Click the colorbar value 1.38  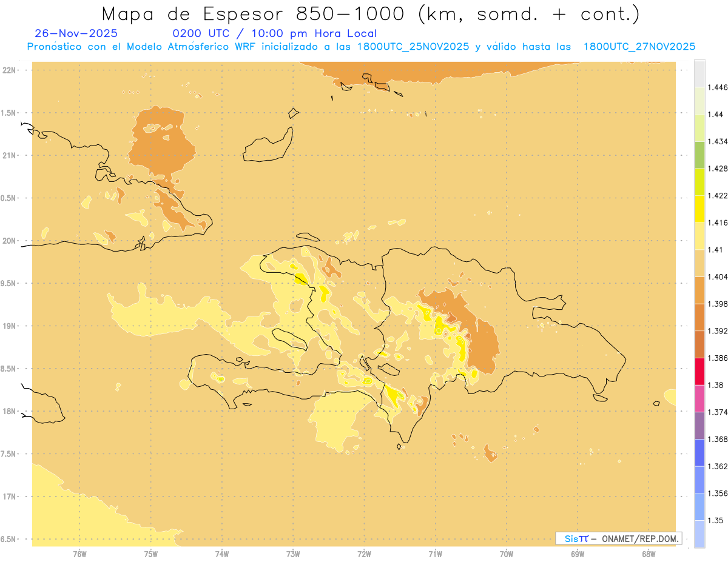[715, 385]
